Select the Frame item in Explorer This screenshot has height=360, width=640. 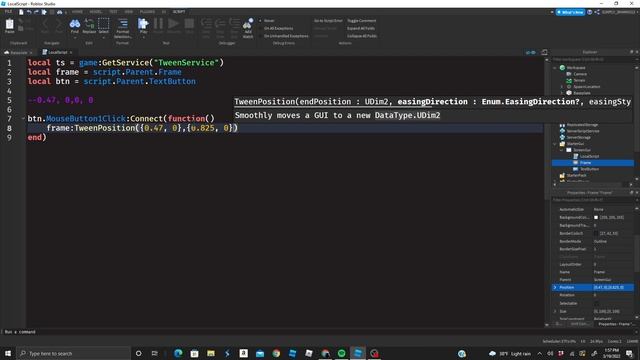click(593, 162)
